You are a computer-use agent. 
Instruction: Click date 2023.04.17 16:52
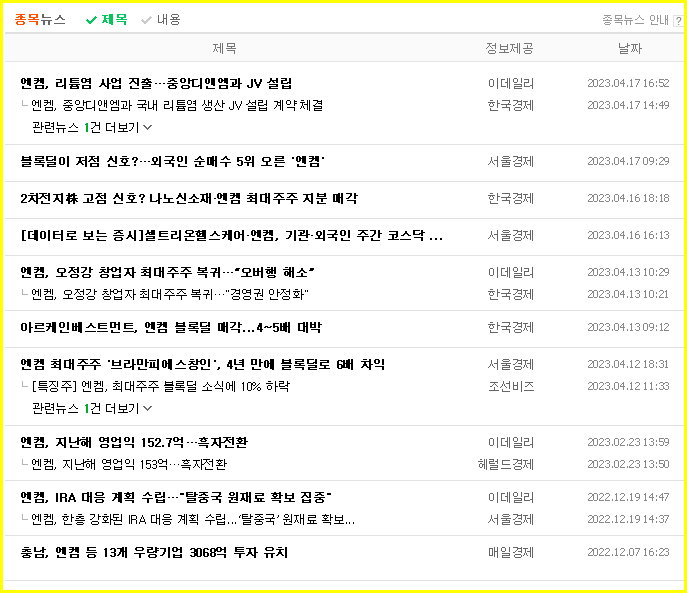click(628, 83)
